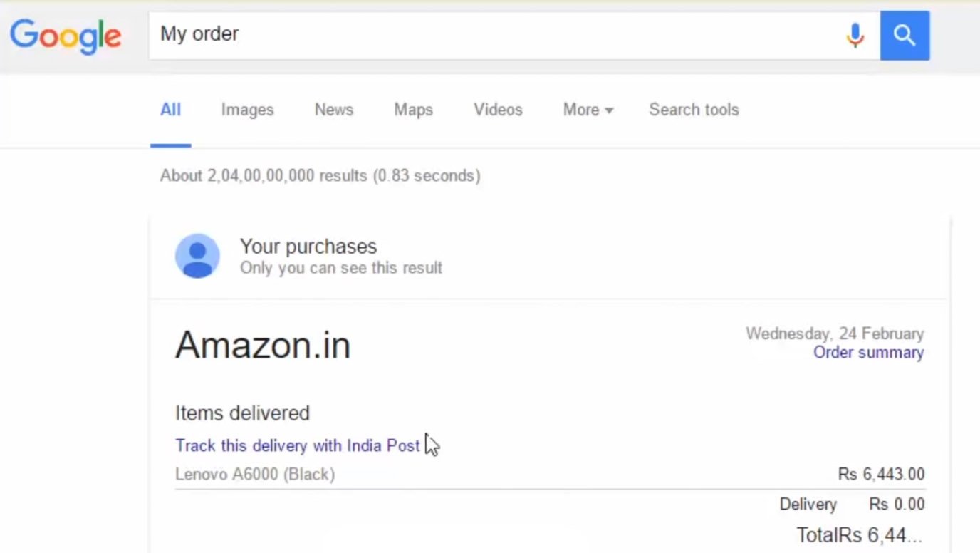The image size is (980, 553).
Task: Click the Items delivered status text
Action: (x=242, y=413)
